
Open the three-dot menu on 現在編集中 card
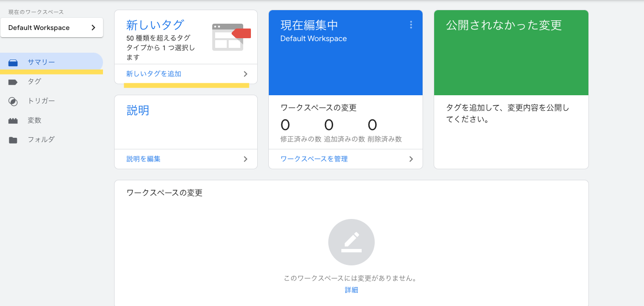tap(411, 25)
